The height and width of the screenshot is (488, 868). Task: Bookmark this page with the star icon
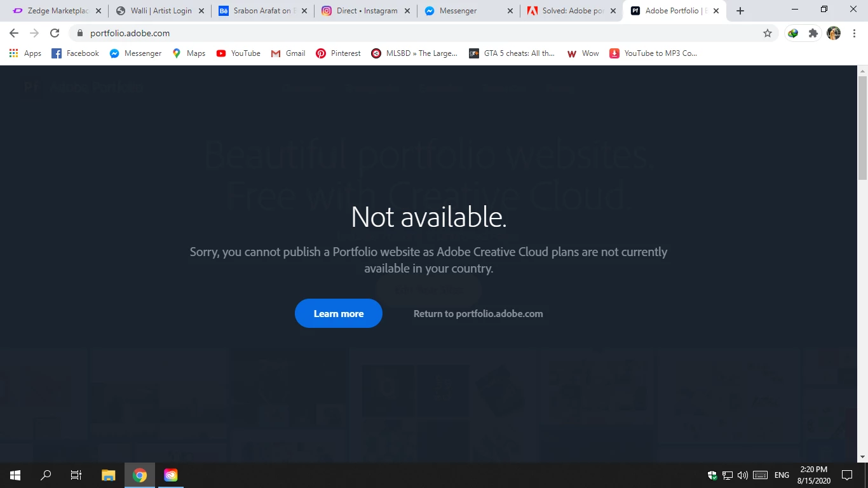768,33
